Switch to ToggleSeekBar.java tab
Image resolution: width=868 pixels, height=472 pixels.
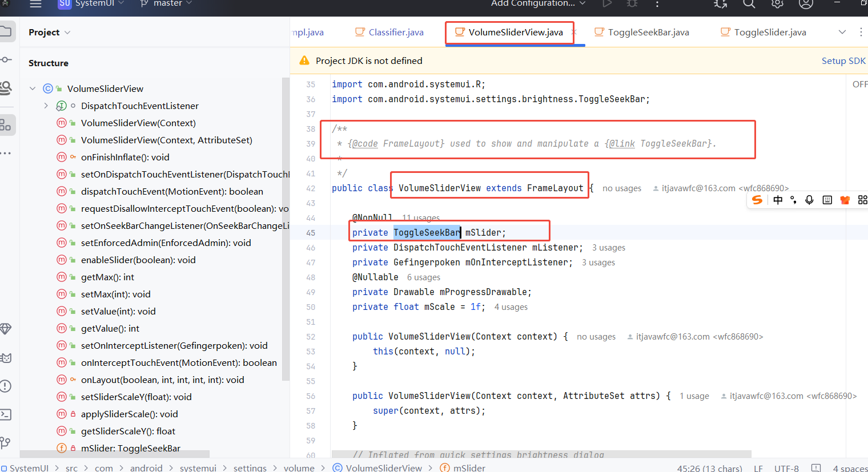click(642, 32)
